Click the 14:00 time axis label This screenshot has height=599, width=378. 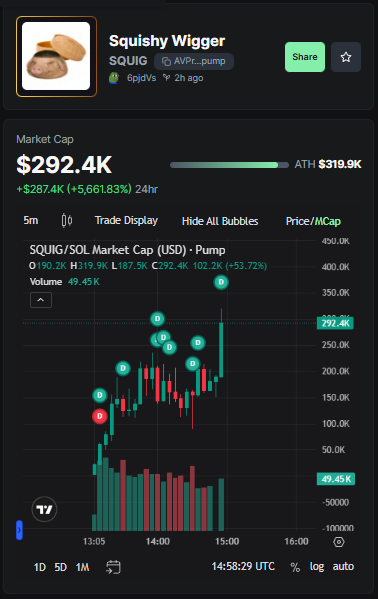point(157,541)
